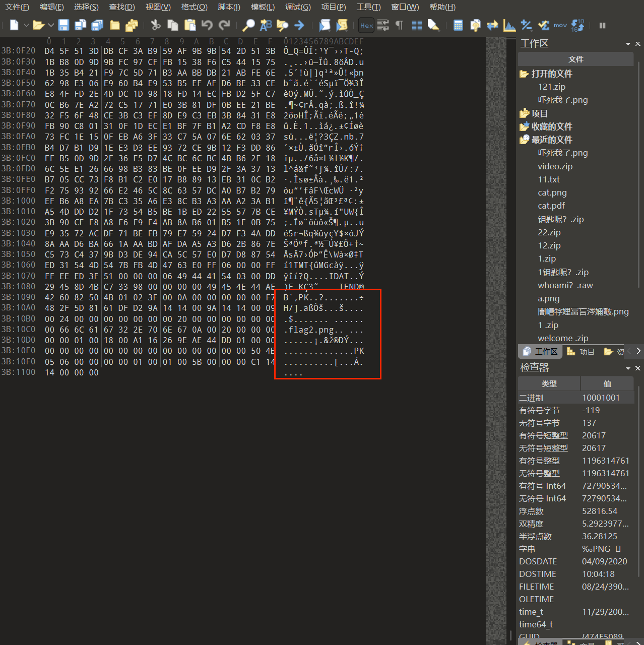Open recent file video.zip
The image size is (644, 645).
tap(555, 166)
